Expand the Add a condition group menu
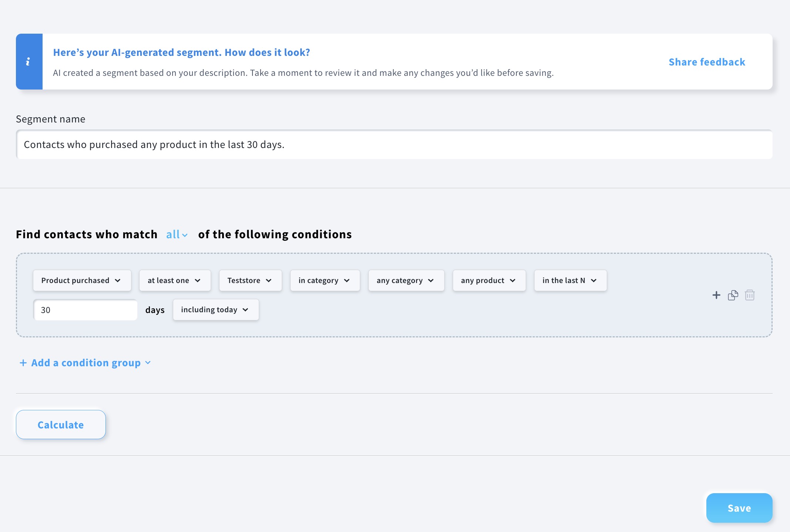This screenshot has width=790, height=532. [148, 363]
